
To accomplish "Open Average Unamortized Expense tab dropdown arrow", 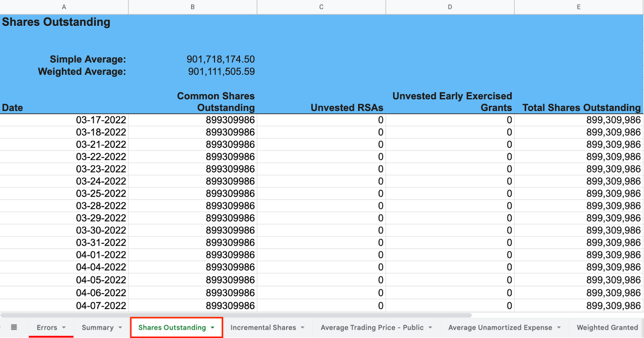I will click(559, 328).
